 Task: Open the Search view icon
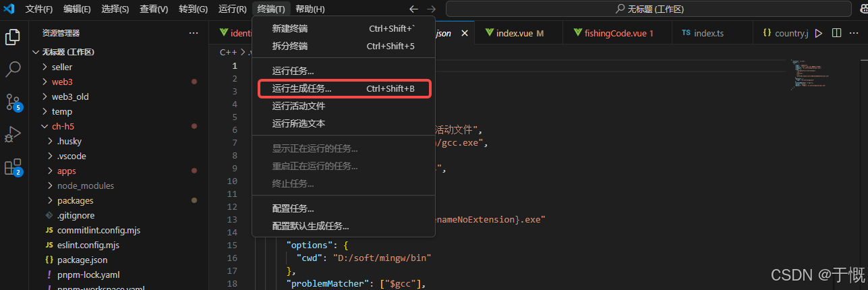click(x=13, y=69)
